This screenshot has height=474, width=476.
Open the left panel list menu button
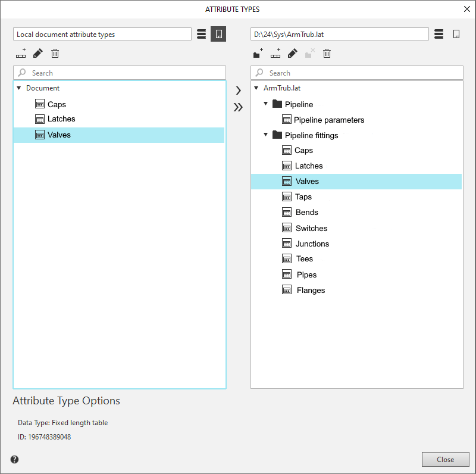[202, 34]
